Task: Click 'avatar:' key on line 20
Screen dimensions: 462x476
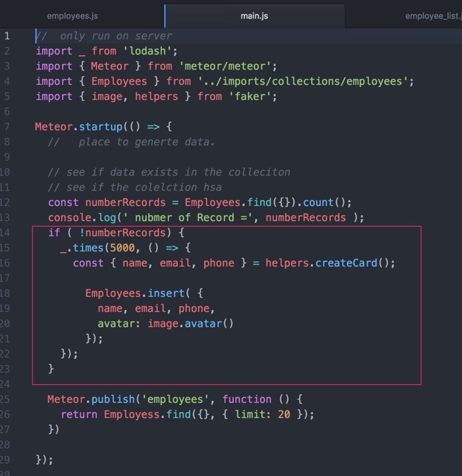Action: tap(119, 324)
